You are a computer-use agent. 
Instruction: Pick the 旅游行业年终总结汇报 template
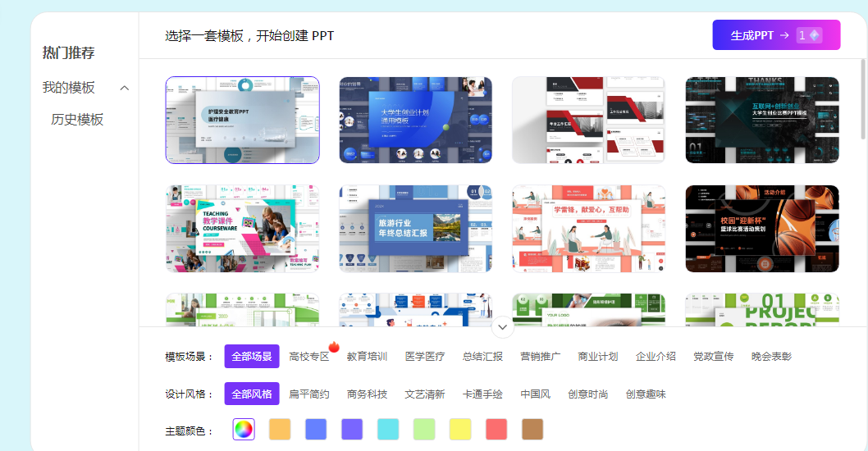[415, 228]
